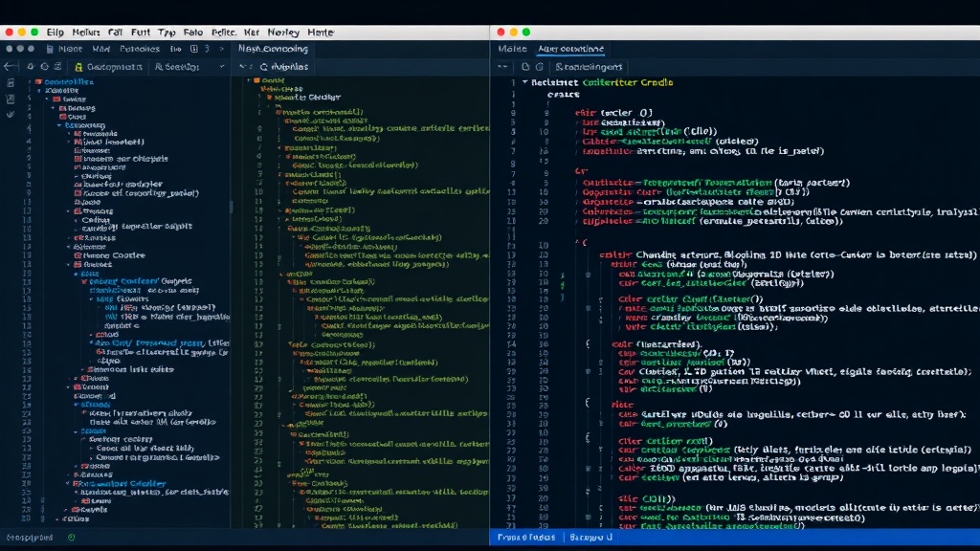Click the topmost icon in the left activity sidebar
Screen dimensions: 980x551
click(x=11, y=83)
